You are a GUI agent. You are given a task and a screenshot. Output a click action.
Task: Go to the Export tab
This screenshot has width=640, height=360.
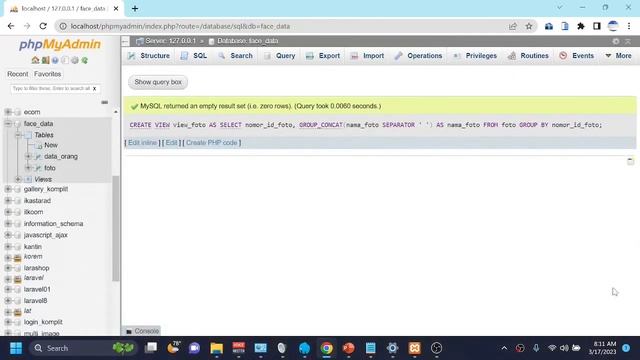pos(323,56)
